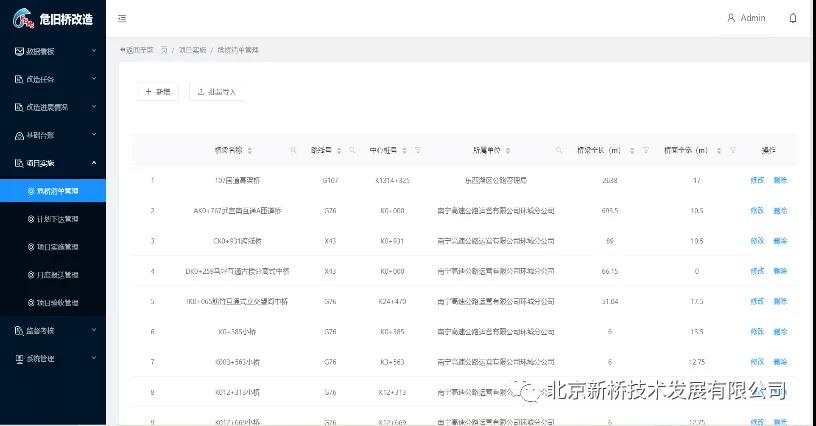Click the 操作 column header

(x=769, y=150)
